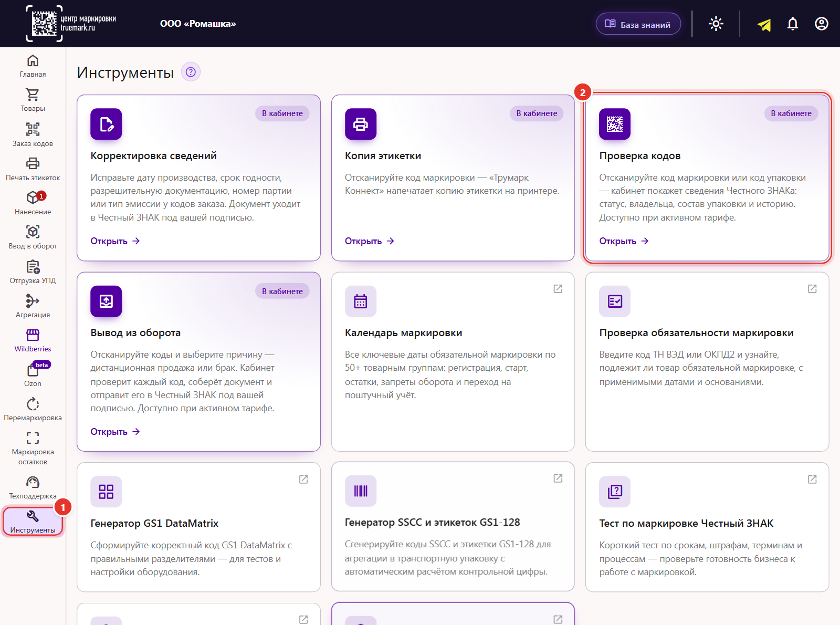
Task: Open the База знаний button
Action: point(638,24)
